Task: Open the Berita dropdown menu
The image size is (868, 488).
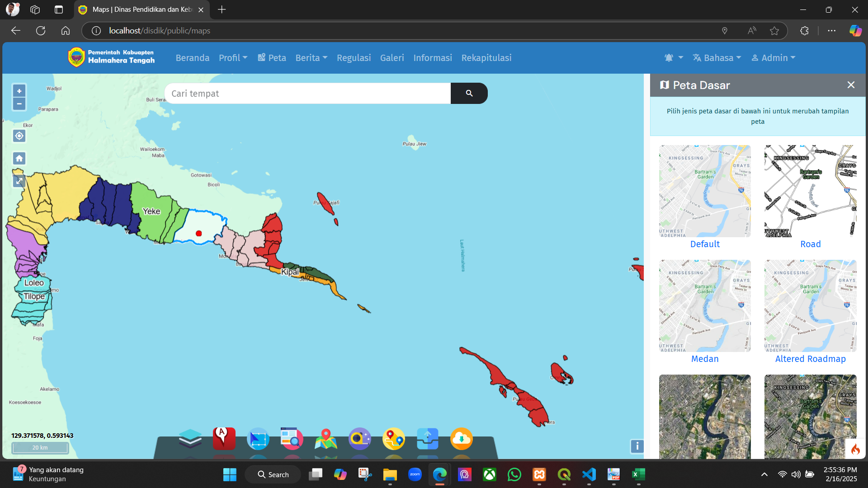Action: [311, 58]
